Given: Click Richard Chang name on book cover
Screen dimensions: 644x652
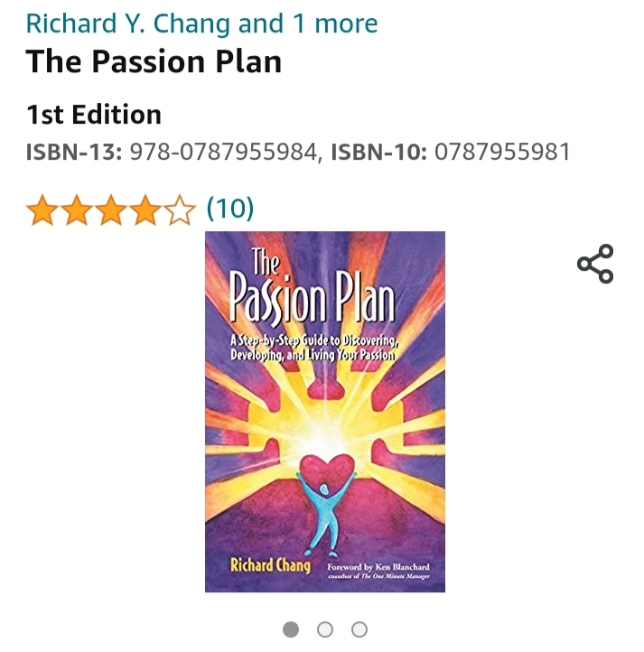Looking at the screenshot, I should 270,565.
